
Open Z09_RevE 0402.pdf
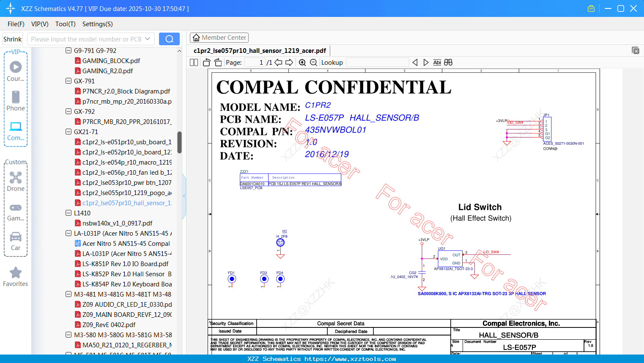109,324
